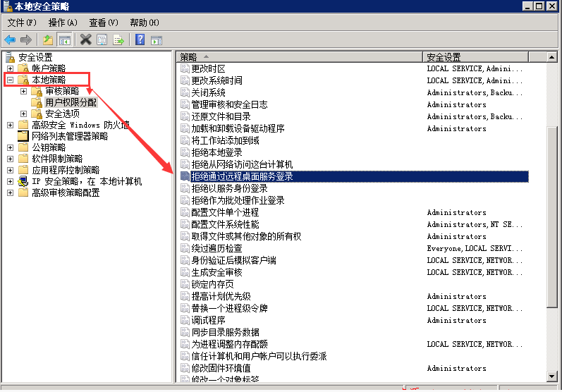Click the Export list toolbar icon

click(x=118, y=39)
